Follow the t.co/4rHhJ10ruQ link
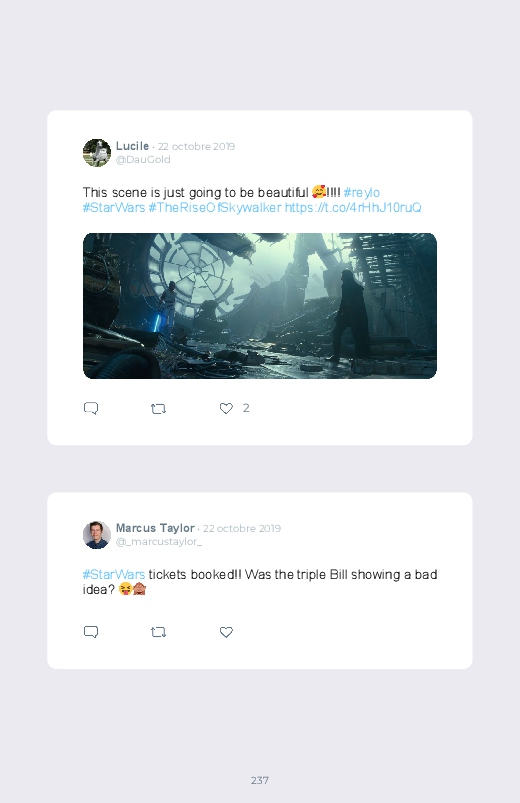 [353, 207]
